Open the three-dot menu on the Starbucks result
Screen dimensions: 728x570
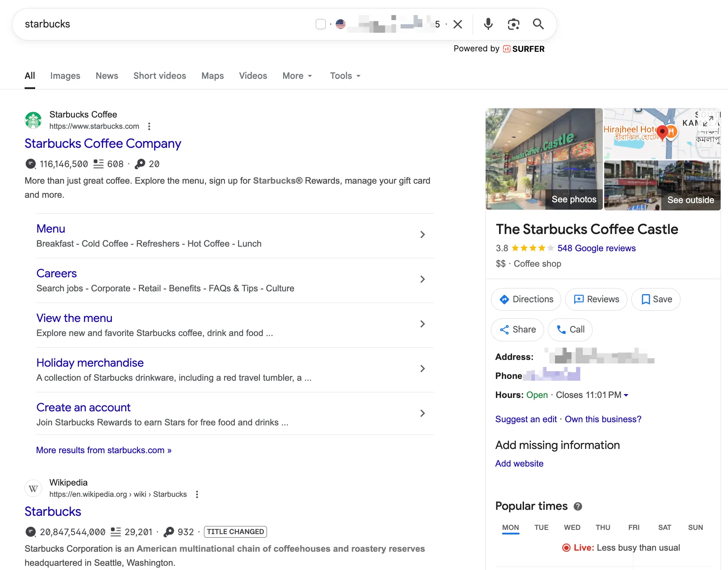(x=149, y=126)
